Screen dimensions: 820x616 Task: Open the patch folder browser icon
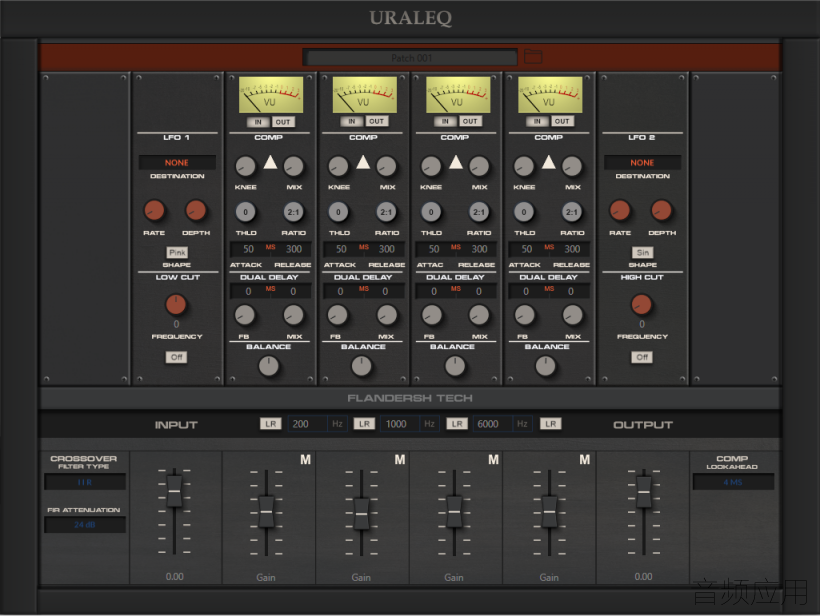tap(533, 56)
